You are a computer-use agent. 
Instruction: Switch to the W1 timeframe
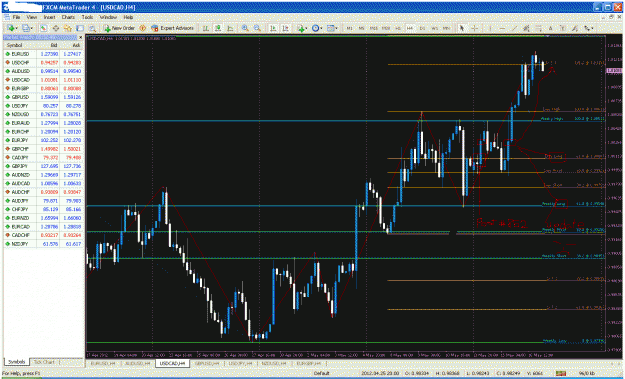pos(434,28)
